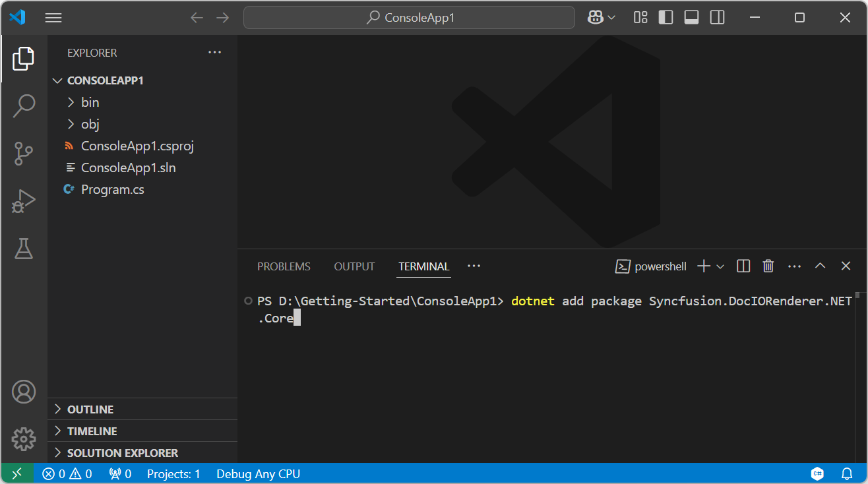The height and width of the screenshot is (484, 868).
Task: Click the terminal command line text
Action: point(555,310)
